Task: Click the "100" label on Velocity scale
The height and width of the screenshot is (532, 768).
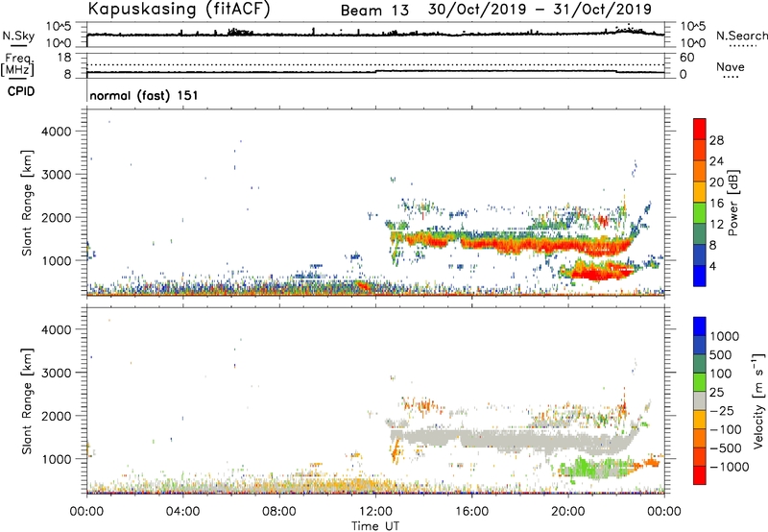Action: click(x=721, y=374)
